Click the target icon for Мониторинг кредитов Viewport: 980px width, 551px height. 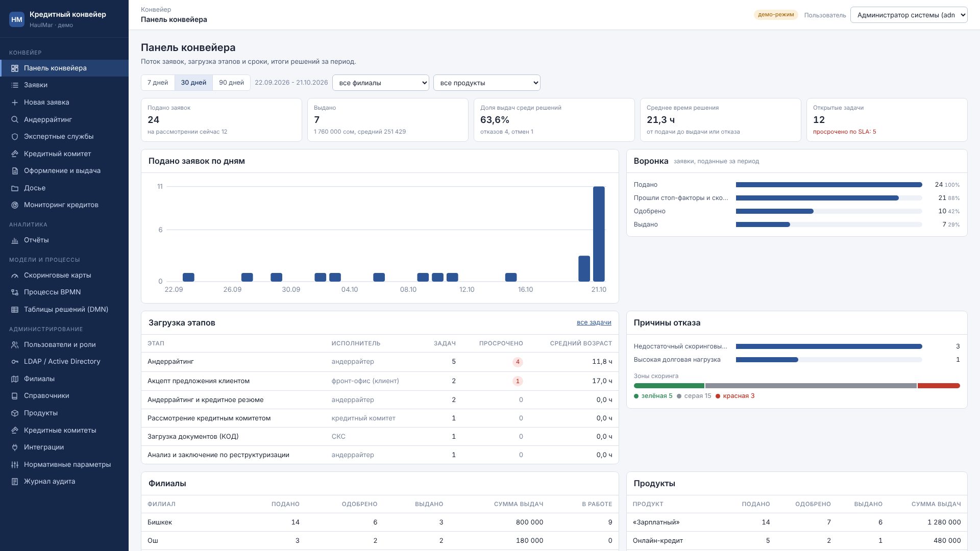tap(15, 205)
